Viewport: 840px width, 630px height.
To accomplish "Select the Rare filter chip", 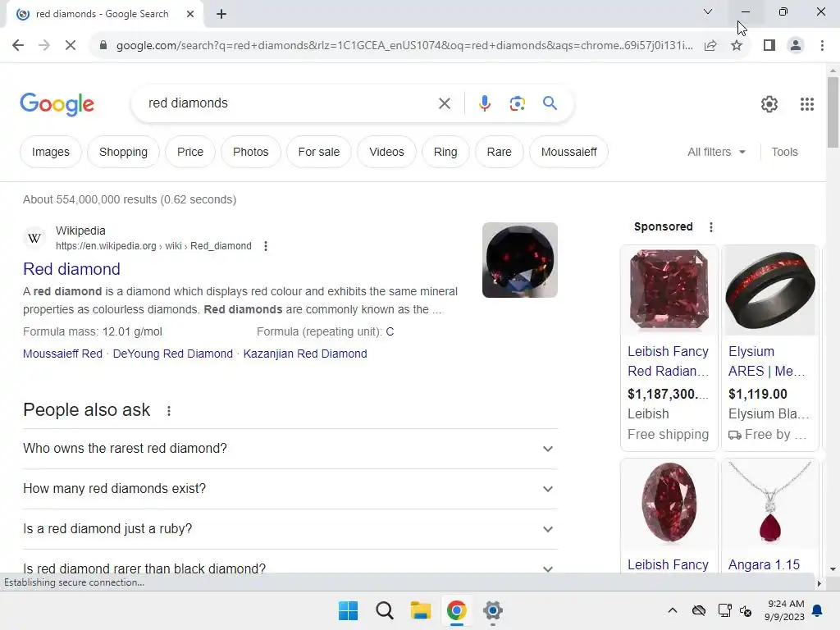I will coord(500,152).
